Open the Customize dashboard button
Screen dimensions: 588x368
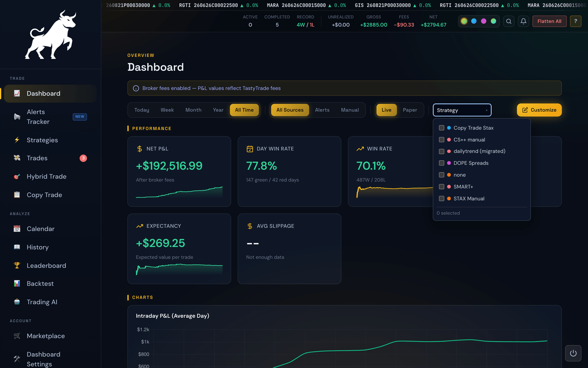539,110
